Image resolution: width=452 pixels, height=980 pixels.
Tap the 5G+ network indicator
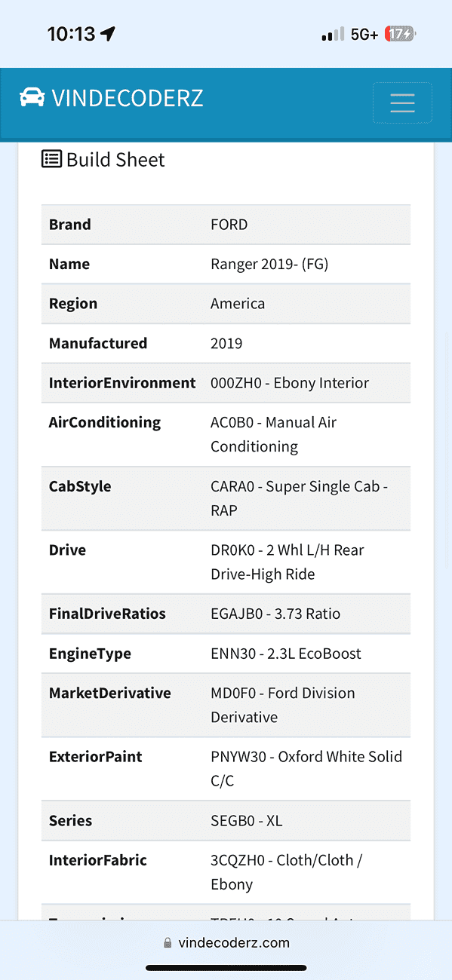364,35
